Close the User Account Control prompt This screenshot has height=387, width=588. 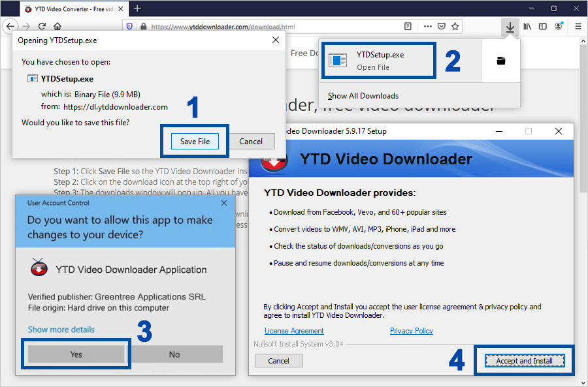click(x=224, y=203)
